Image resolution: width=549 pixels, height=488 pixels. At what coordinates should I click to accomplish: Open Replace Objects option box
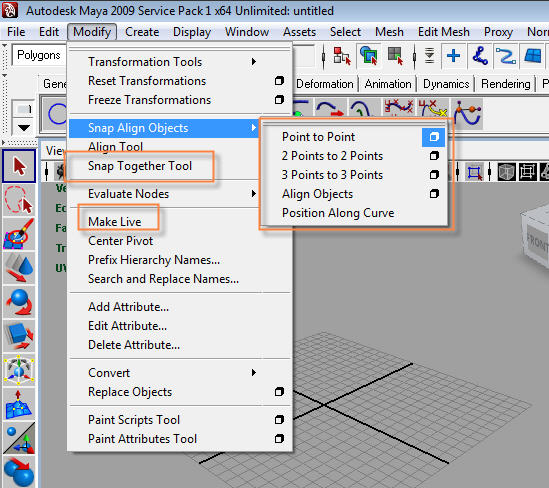coord(279,392)
